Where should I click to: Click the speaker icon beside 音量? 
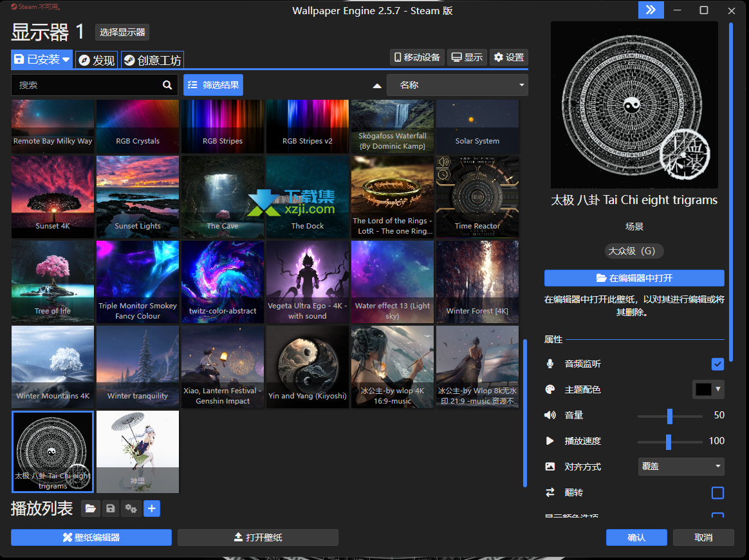click(x=550, y=415)
